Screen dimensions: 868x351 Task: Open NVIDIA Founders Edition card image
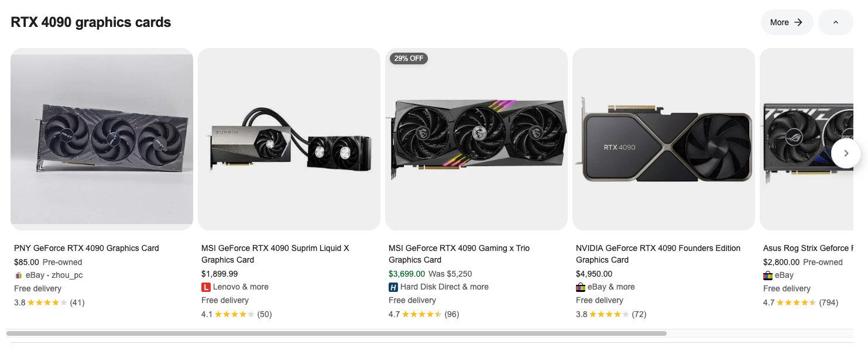(x=664, y=139)
